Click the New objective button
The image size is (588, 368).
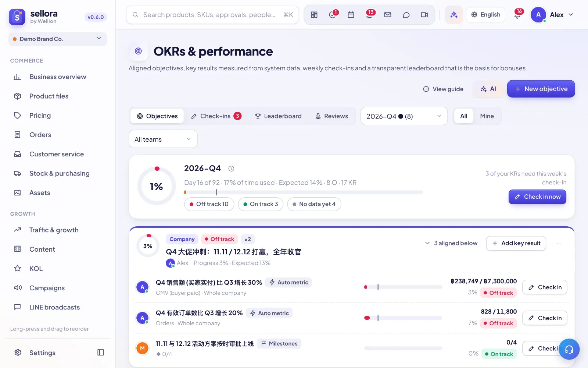541,89
